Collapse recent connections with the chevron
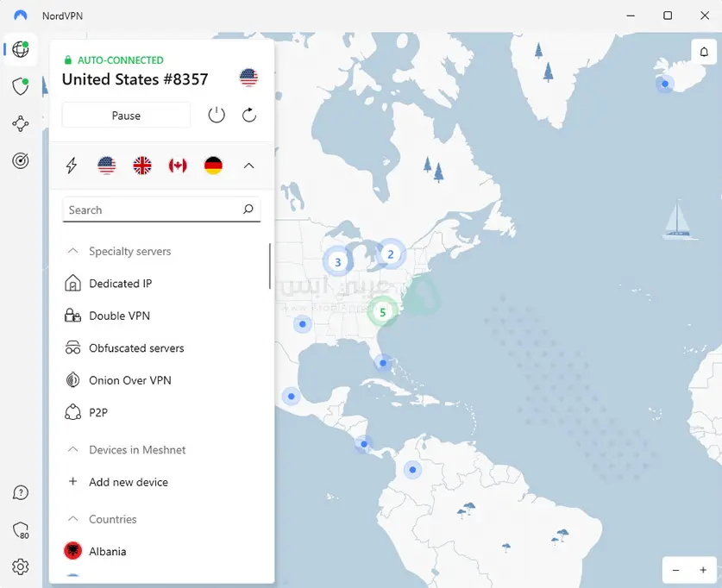Viewport: 722px width, 588px height. coord(249,166)
